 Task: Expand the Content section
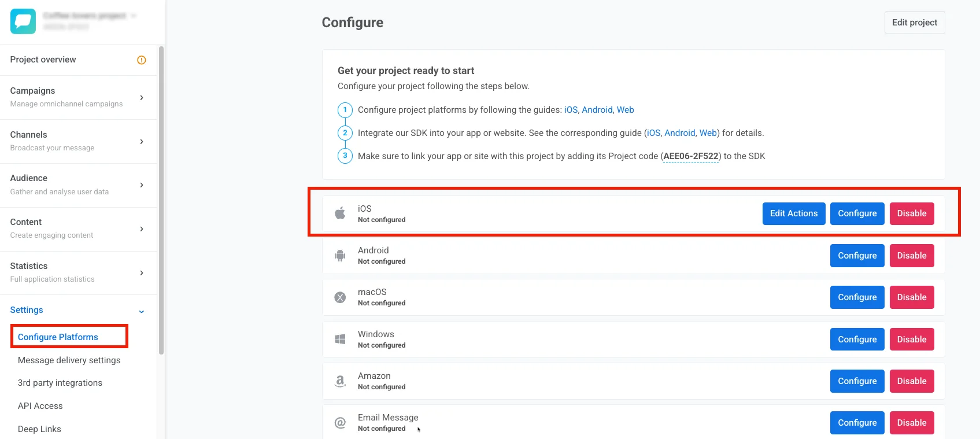click(x=142, y=229)
